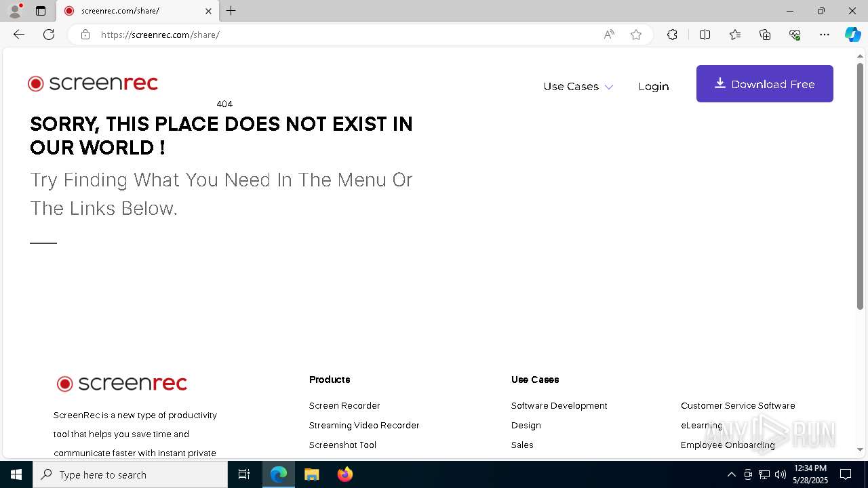
Task: Open the Extensions puzzle icon
Action: coord(672,35)
